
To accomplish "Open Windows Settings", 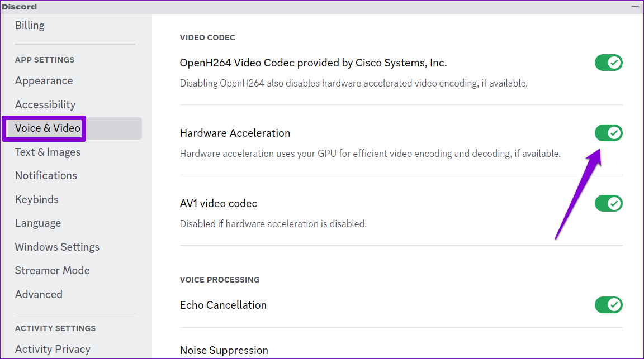I will click(57, 247).
